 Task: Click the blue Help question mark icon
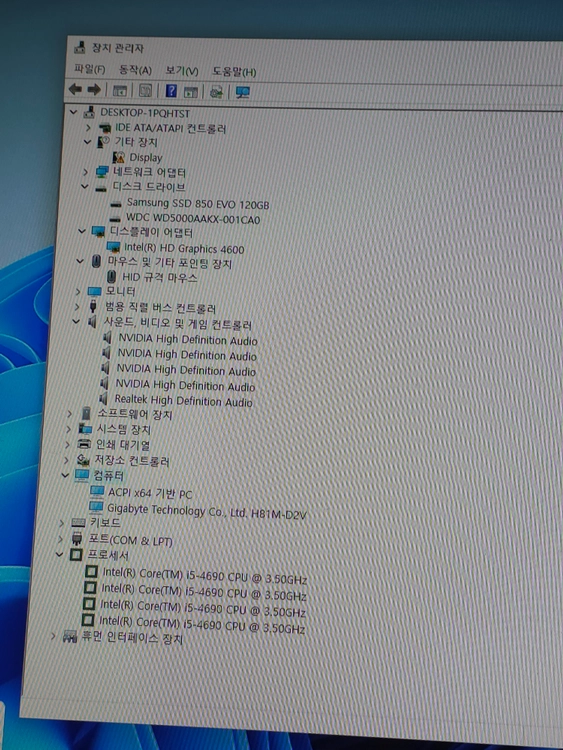[x=171, y=90]
